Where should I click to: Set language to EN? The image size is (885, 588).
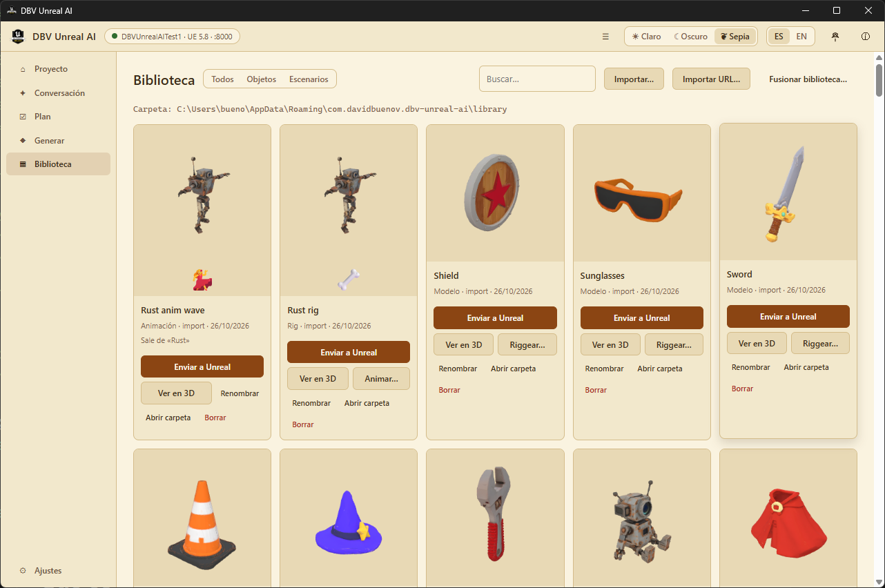(801, 37)
